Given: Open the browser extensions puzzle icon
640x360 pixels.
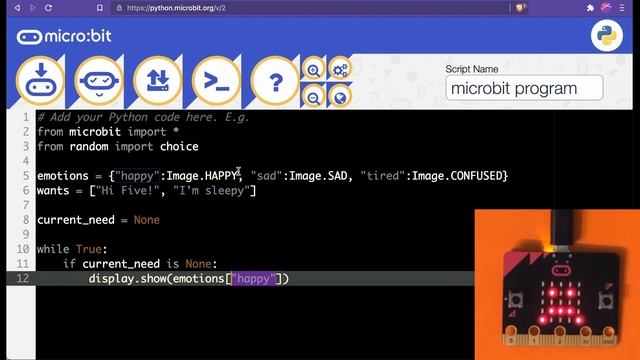Looking at the screenshot, I should 590,8.
